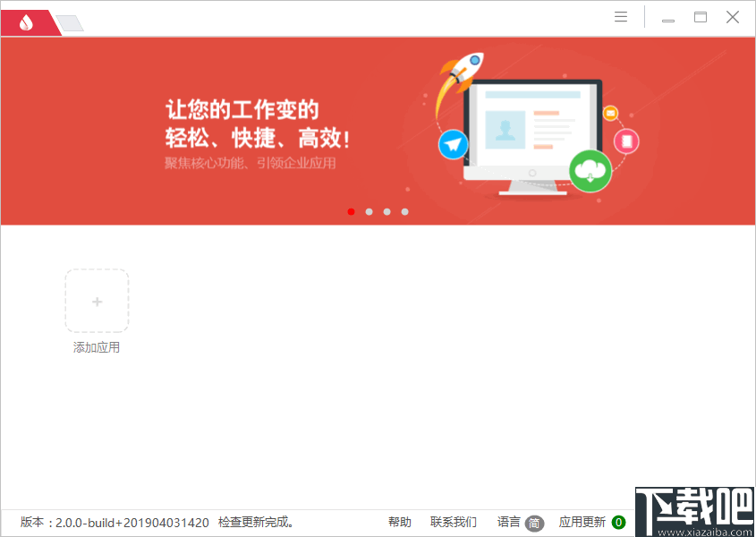Click the paper plane icon in the banner
Image resolution: width=756 pixels, height=537 pixels.
(453, 144)
